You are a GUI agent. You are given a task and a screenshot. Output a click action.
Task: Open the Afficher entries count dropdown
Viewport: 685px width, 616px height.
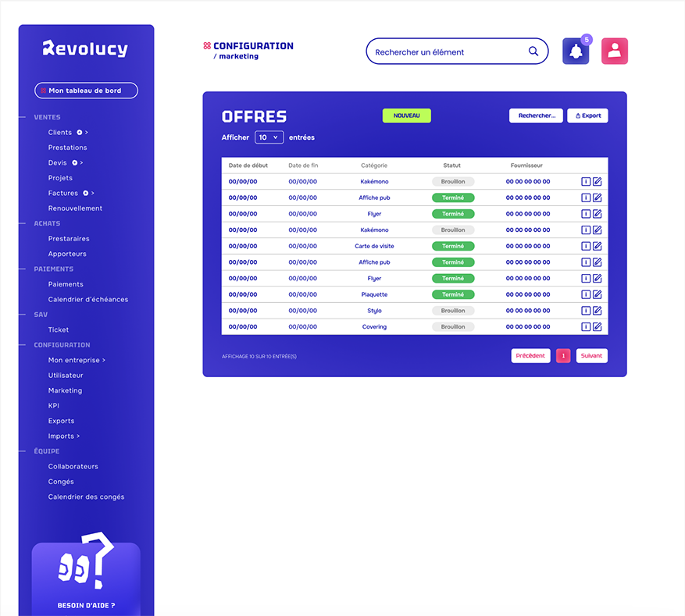269,137
